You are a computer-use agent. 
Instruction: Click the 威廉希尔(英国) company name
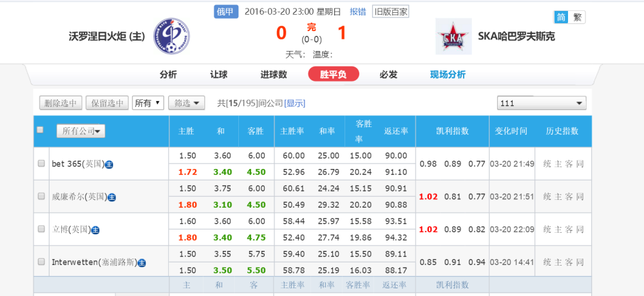pyautogui.click(x=79, y=197)
